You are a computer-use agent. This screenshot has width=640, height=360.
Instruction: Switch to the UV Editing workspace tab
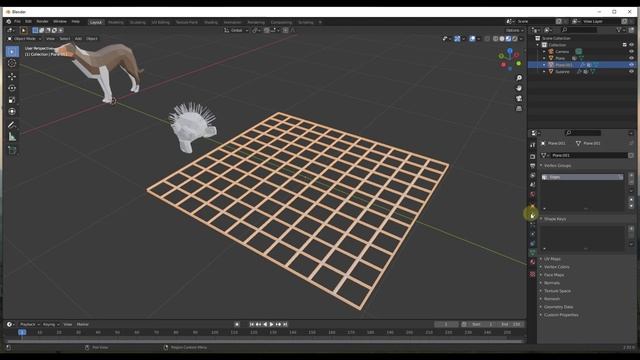click(160, 22)
